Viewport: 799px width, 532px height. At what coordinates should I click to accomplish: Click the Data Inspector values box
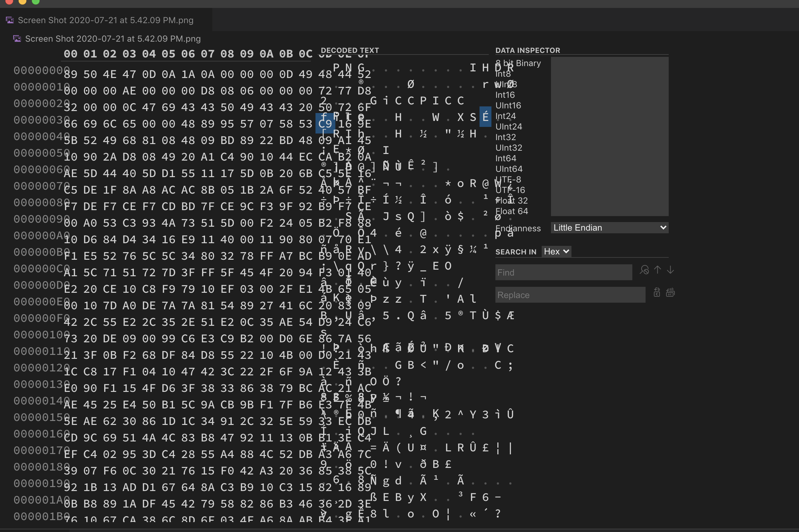(x=609, y=136)
